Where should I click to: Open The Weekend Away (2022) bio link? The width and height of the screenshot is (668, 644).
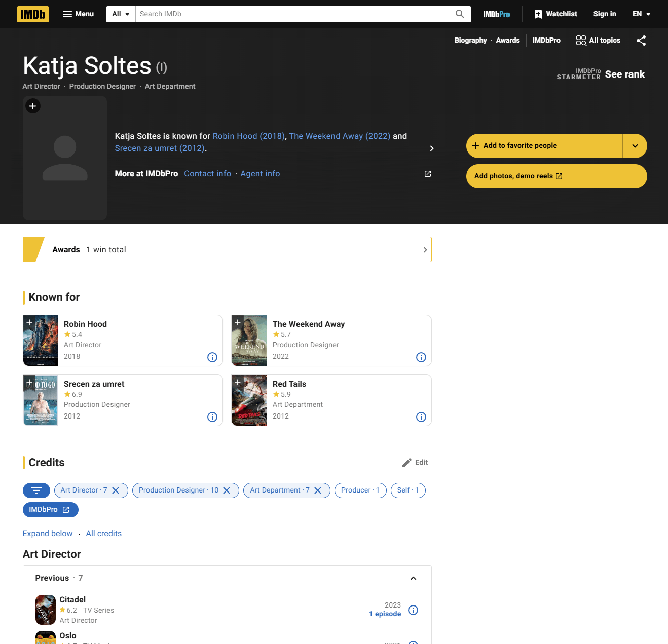point(340,136)
